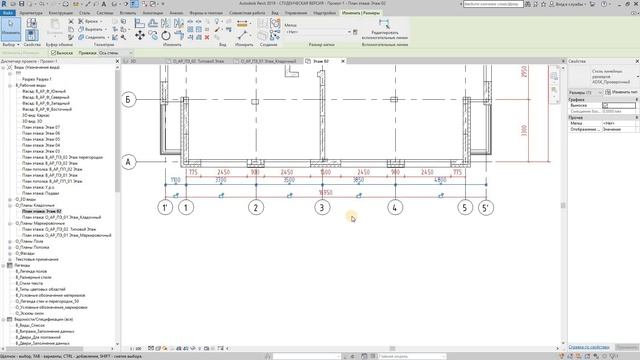Collapse the Графика section in Properties

pyautogui.click(x=636, y=100)
